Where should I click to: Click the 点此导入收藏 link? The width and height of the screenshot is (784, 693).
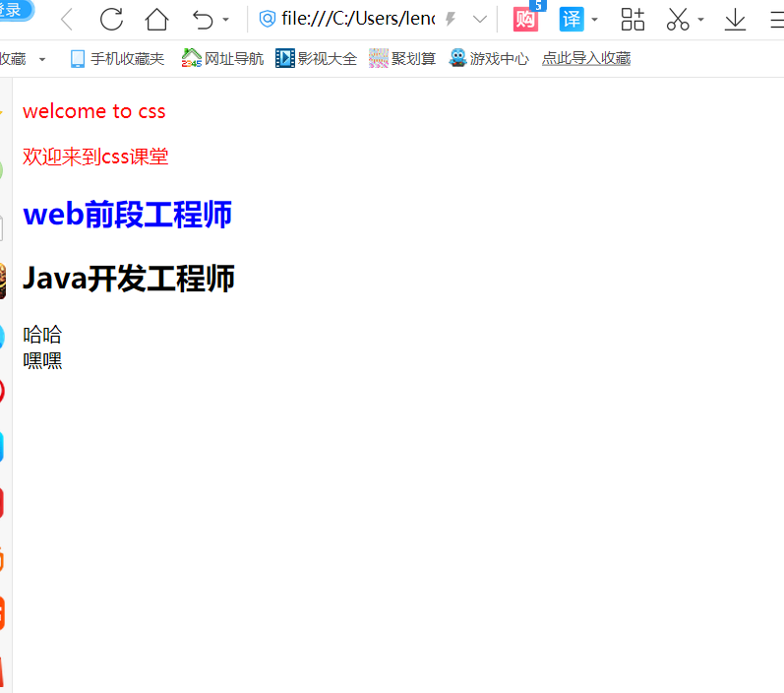[586, 58]
